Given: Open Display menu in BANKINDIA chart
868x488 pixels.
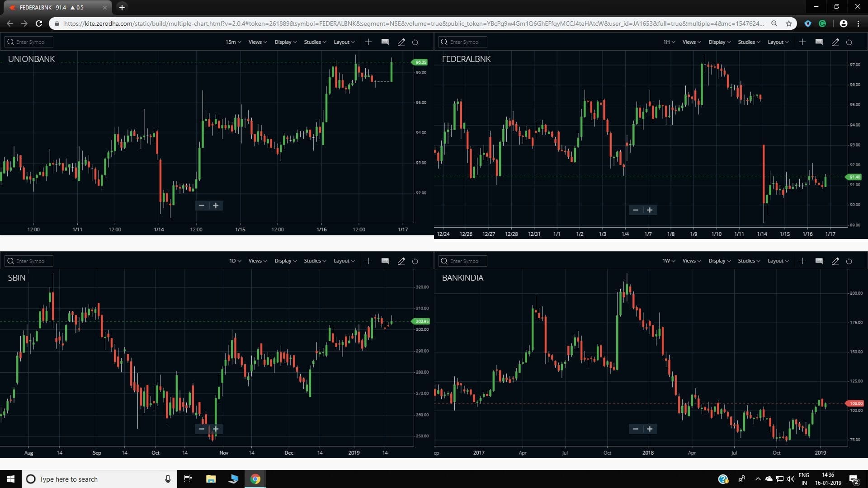Looking at the screenshot, I should point(720,261).
